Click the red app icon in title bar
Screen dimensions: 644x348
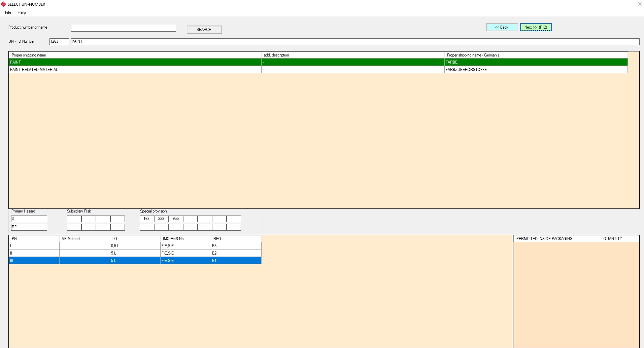3,4
